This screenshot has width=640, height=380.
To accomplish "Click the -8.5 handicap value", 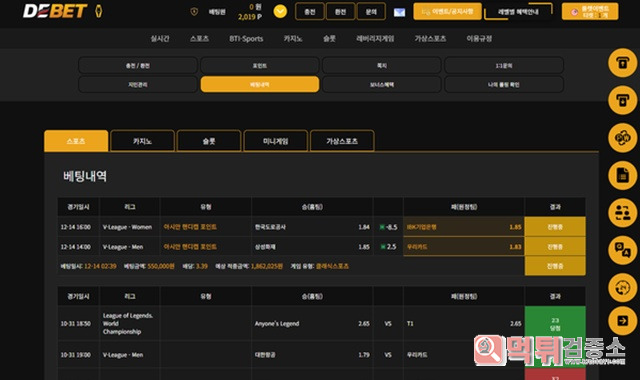I will click(x=391, y=227).
